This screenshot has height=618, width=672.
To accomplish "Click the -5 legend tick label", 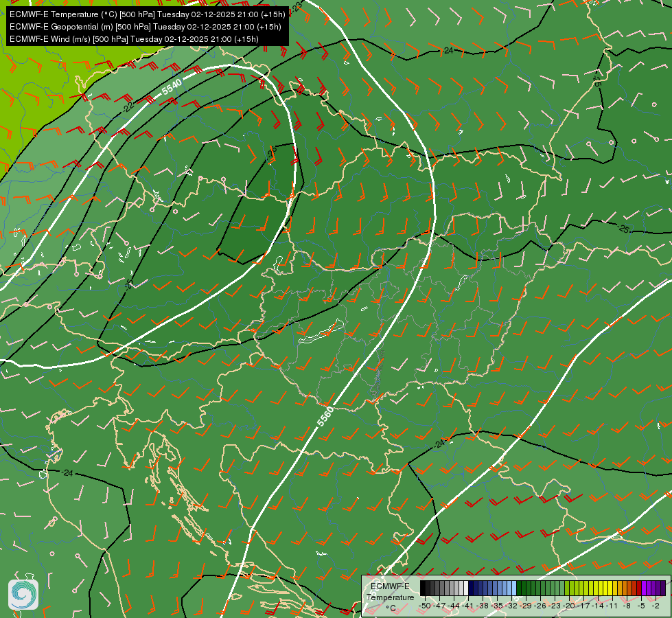I will coord(641,606).
